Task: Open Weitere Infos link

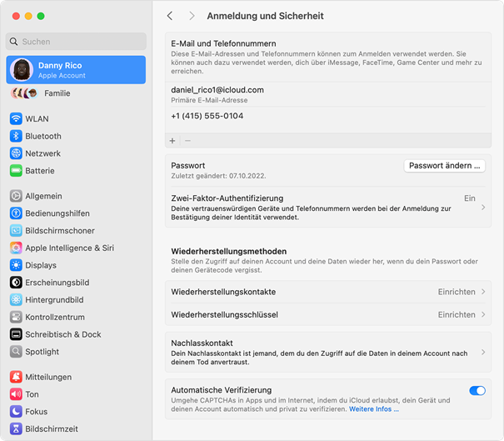Action: (x=374, y=409)
